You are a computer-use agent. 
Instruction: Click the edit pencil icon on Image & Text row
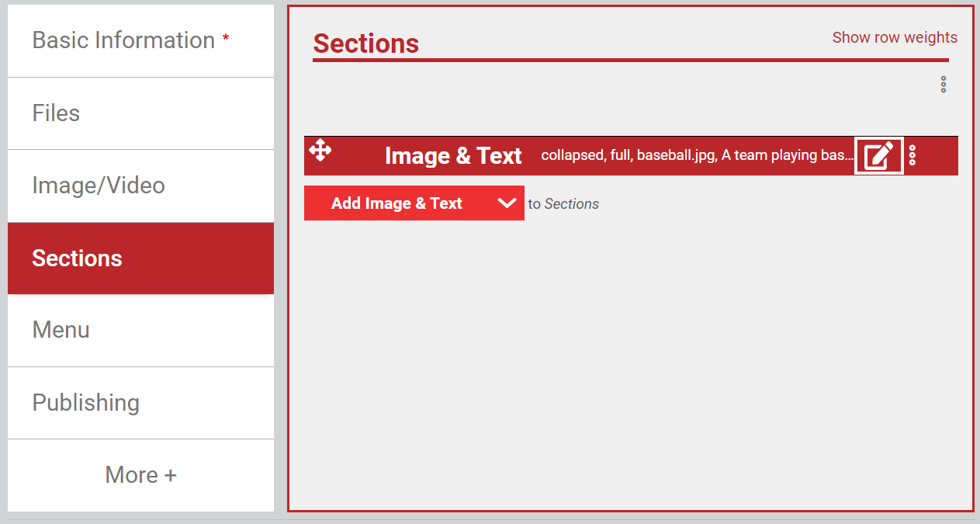click(x=878, y=156)
